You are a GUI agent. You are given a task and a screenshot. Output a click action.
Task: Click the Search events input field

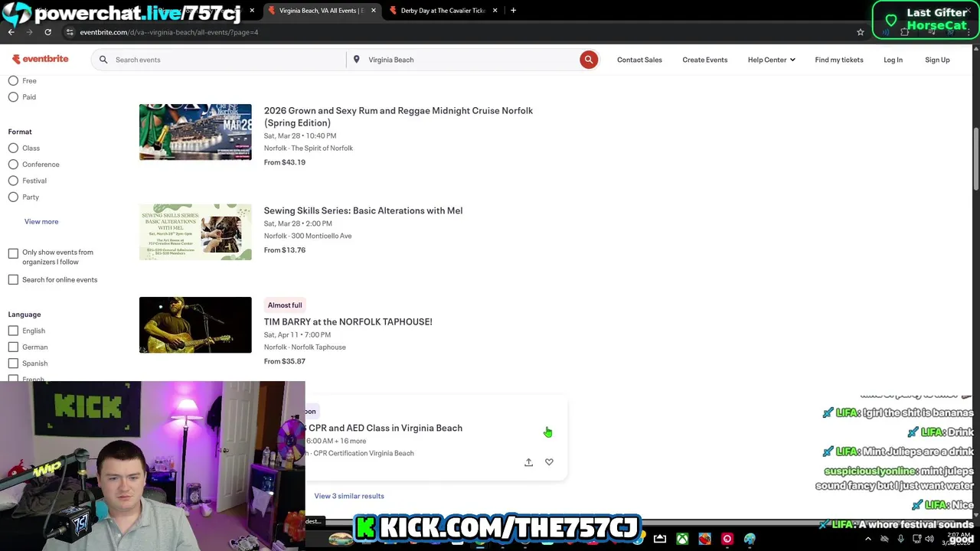(227, 60)
